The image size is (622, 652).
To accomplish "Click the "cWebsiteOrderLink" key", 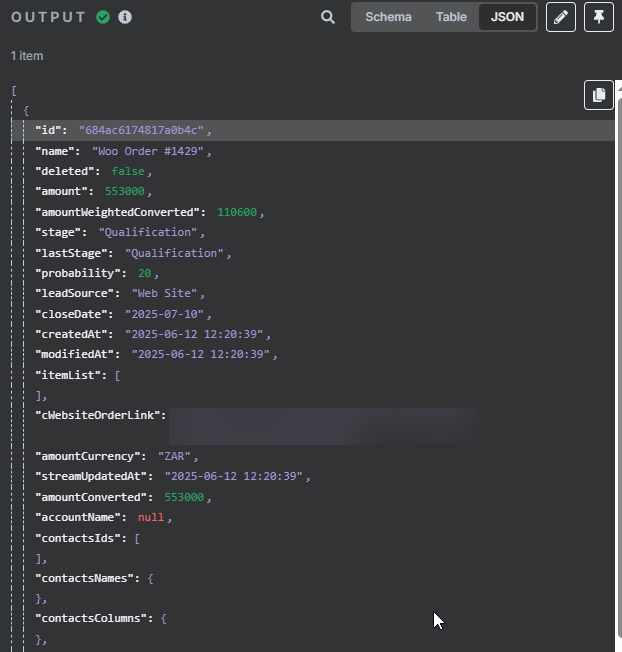I will coord(99,415).
